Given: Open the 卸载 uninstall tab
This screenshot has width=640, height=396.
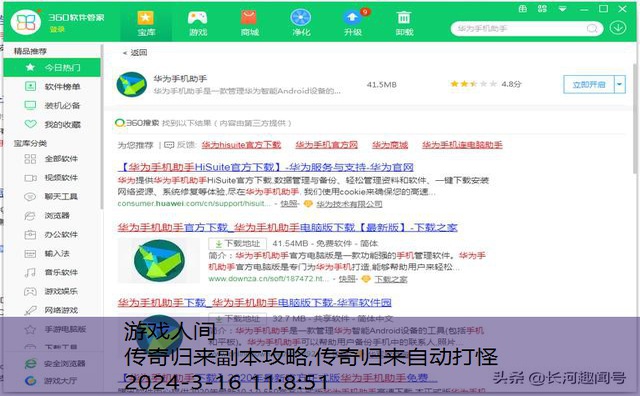Looking at the screenshot, I should 404,24.
